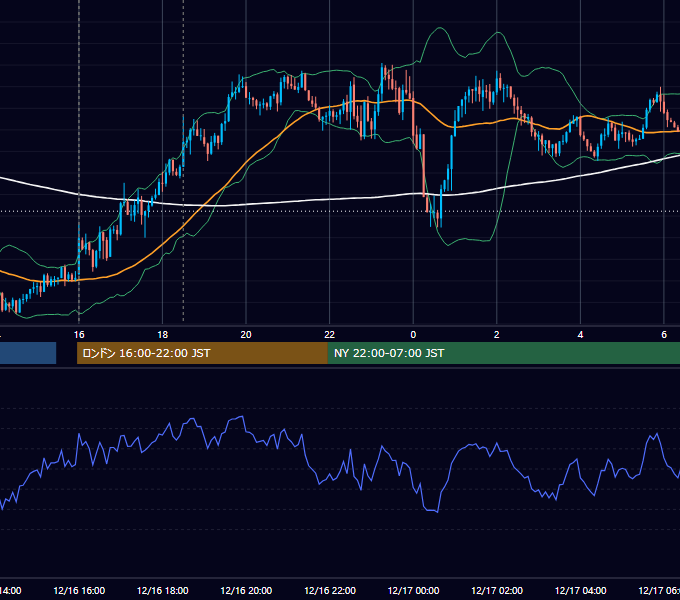Click hour tick 0 on chart axis
This screenshot has height=600, width=680.
[x=413, y=335]
